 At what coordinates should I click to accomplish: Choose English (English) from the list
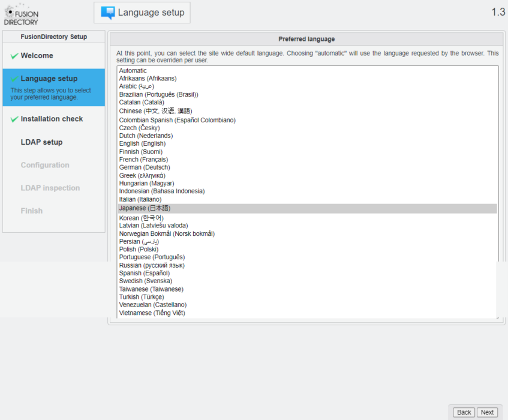coord(142,144)
